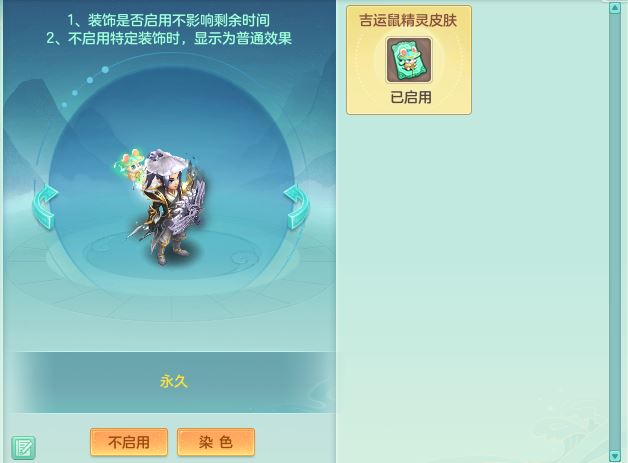Click the scrollbar up arrow

pyautogui.click(x=615, y=8)
